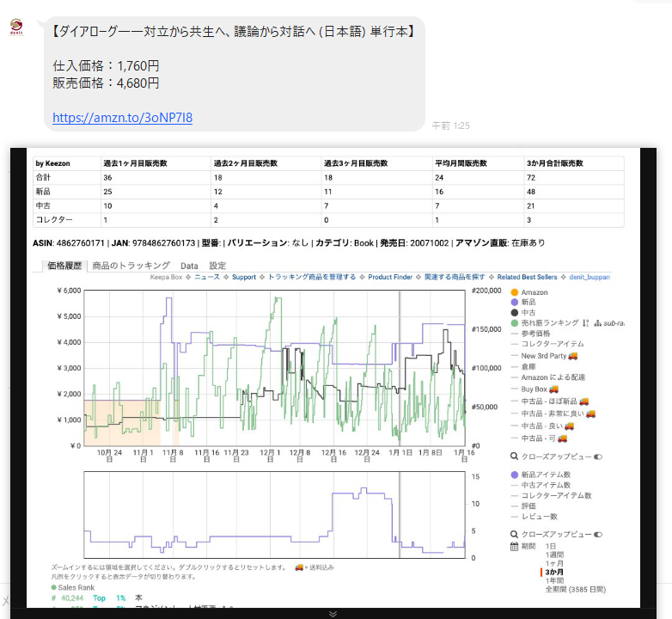Click the magnifier icon beside upper クローズアップビュー

point(514,457)
